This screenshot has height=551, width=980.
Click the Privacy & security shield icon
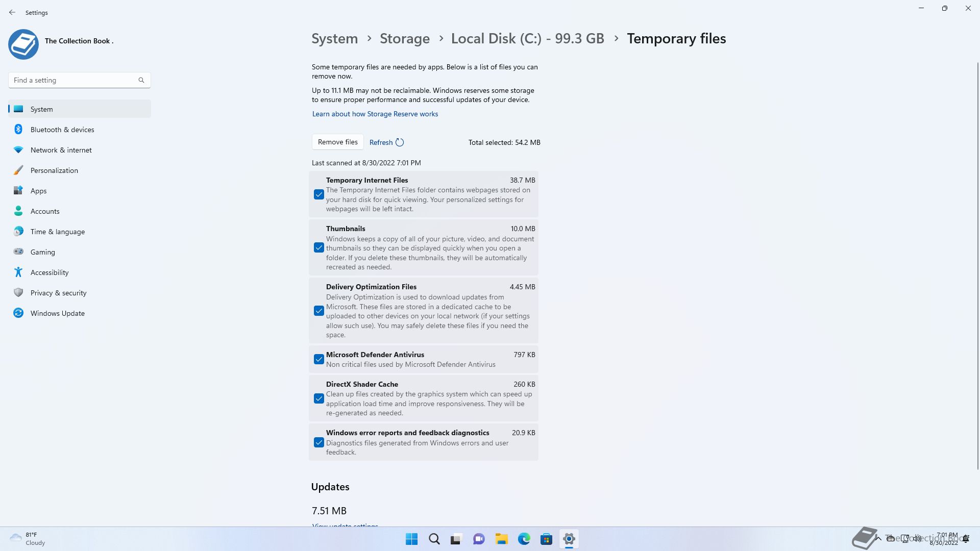click(x=18, y=292)
